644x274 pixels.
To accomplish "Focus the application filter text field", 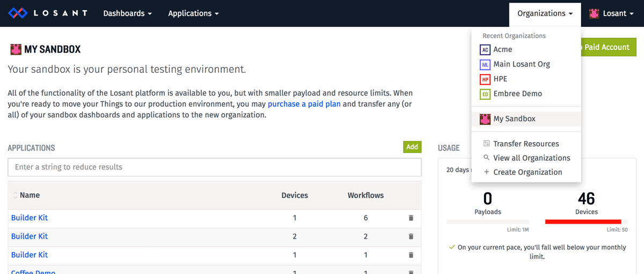I will (215, 167).
